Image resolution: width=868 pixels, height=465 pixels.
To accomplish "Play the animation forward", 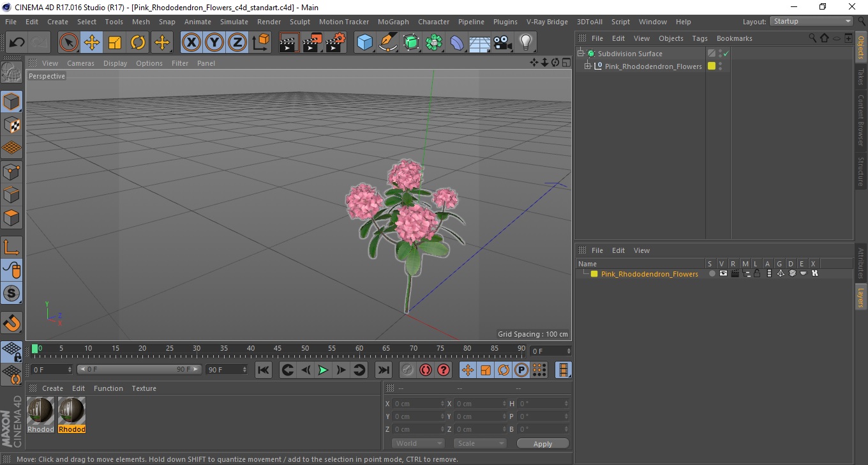I will click(324, 370).
